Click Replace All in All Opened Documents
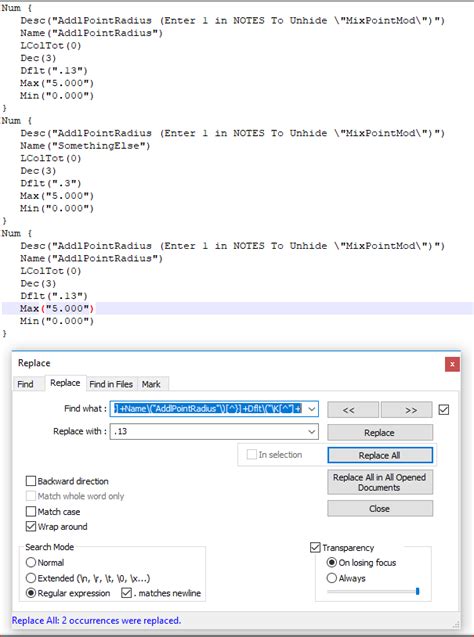 coord(380,482)
